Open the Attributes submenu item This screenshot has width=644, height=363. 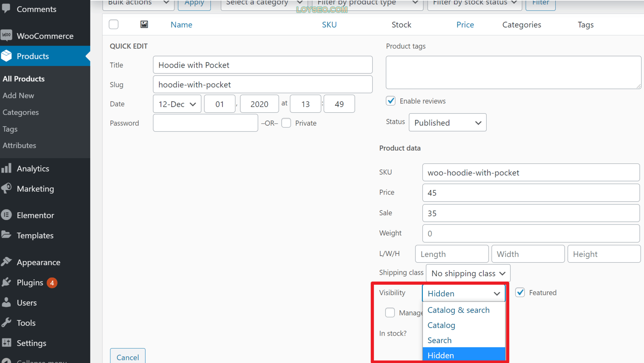tap(19, 145)
